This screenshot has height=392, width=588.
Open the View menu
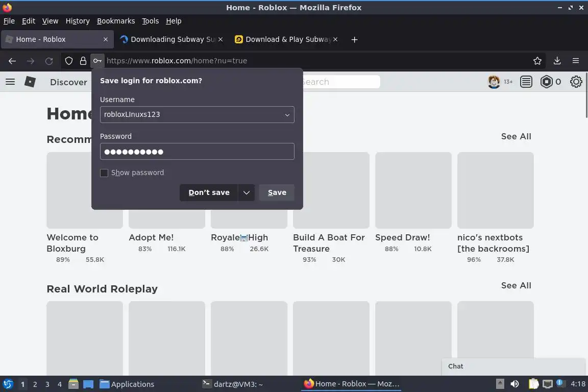[x=50, y=21]
